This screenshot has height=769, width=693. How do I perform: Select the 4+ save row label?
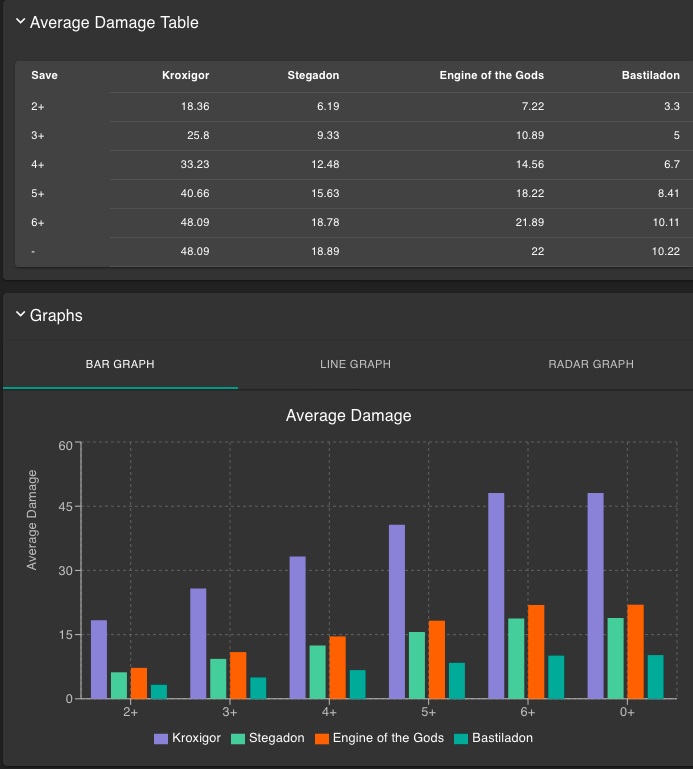[38, 164]
